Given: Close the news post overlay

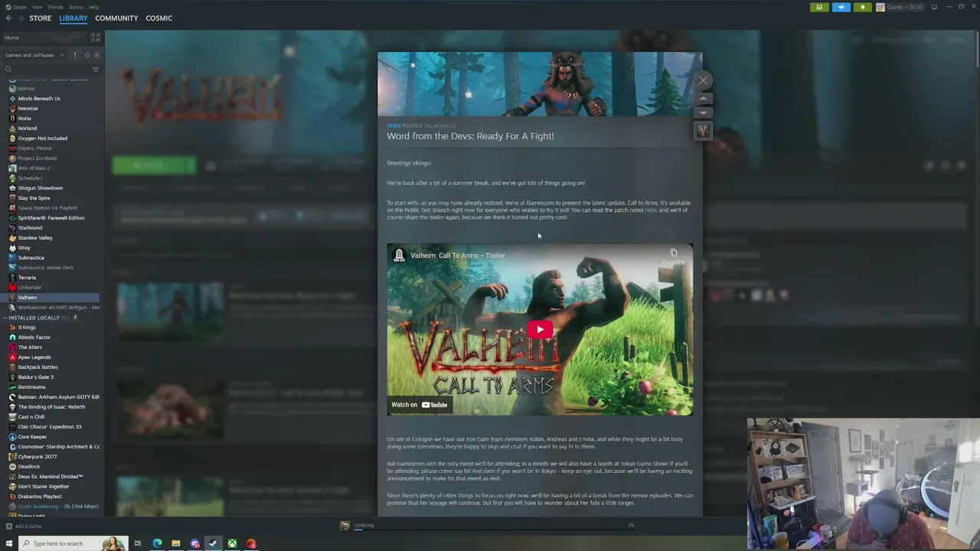Looking at the screenshot, I should (x=703, y=80).
